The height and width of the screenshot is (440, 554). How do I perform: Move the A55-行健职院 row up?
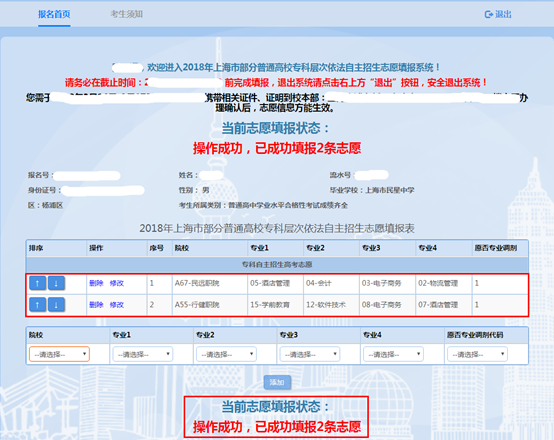click(37, 305)
